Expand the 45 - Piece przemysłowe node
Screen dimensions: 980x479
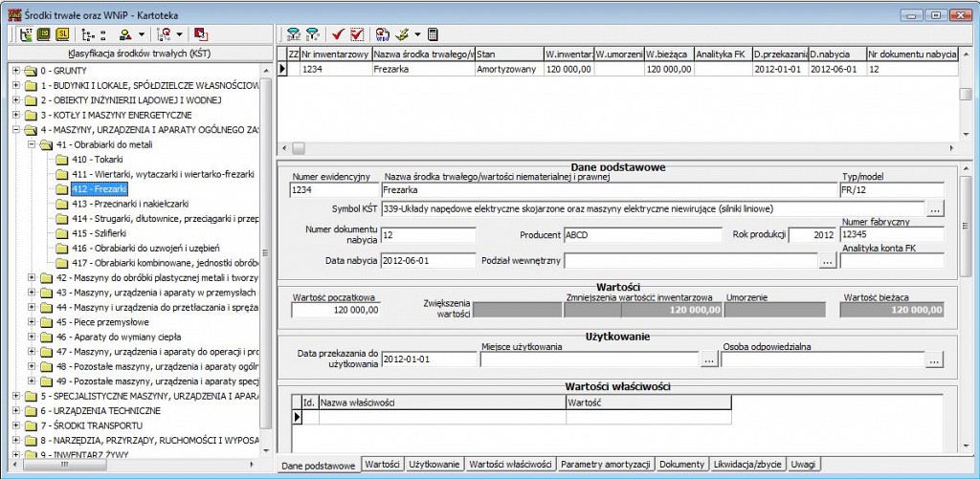(x=32, y=322)
